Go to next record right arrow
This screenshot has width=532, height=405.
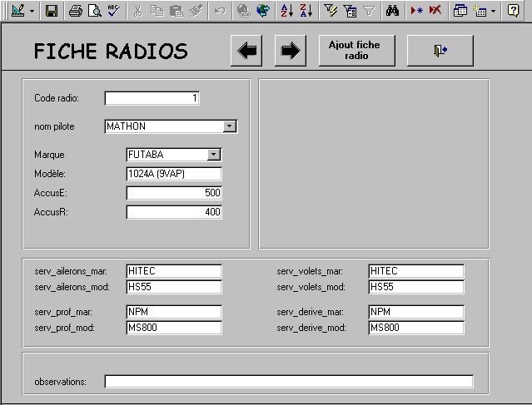coord(291,51)
